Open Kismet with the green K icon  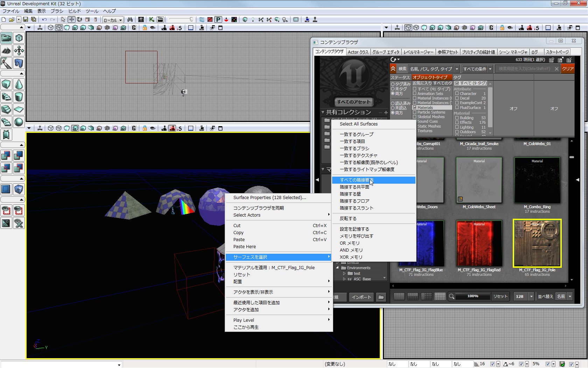pos(152,20)
